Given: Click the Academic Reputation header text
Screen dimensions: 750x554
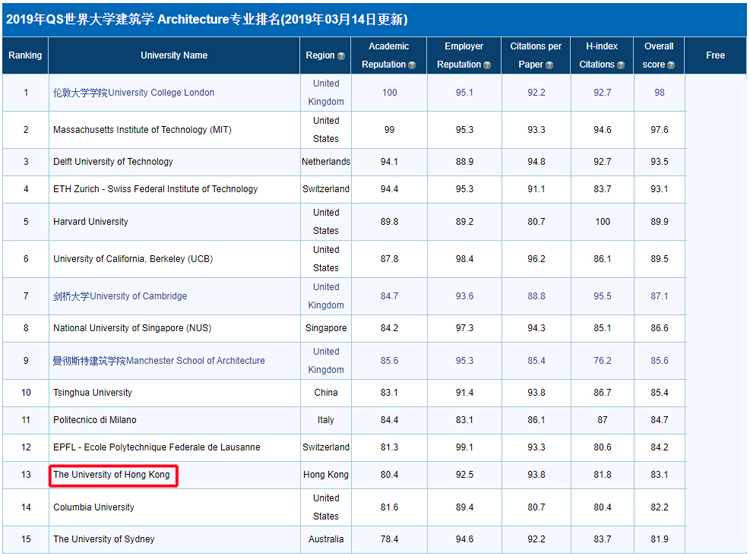Looking at the screenshot, I should point(388,55).
